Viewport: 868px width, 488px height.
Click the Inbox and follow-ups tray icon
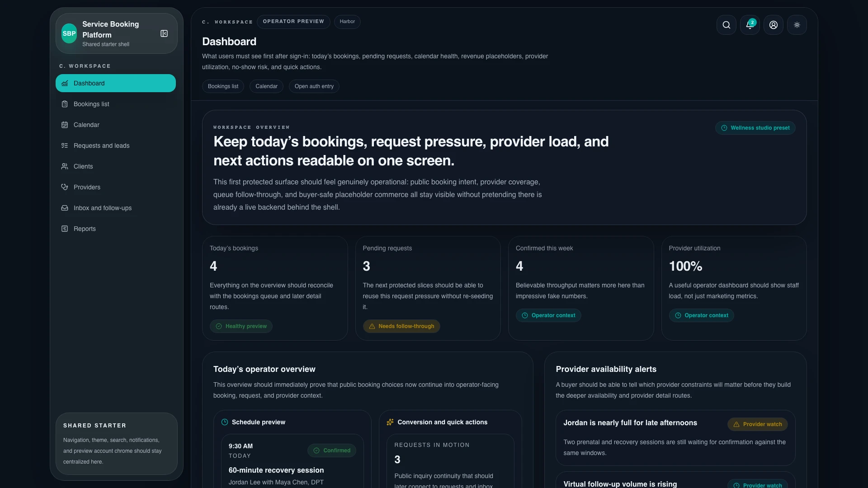(x=65, y=208)
